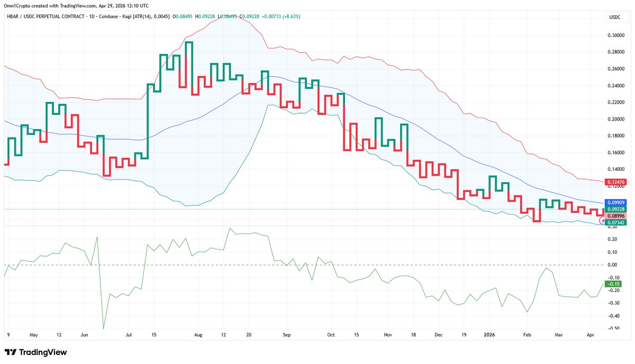Click the pink 0.08996 price label
The width and height of the screenshot is (635, 364).
coord(615,215)
